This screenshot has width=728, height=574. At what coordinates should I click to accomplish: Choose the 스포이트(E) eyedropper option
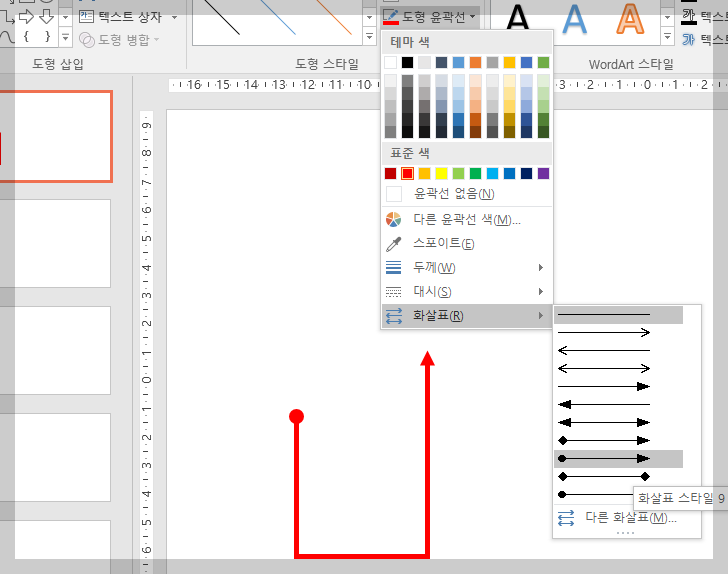click(467, 243)
